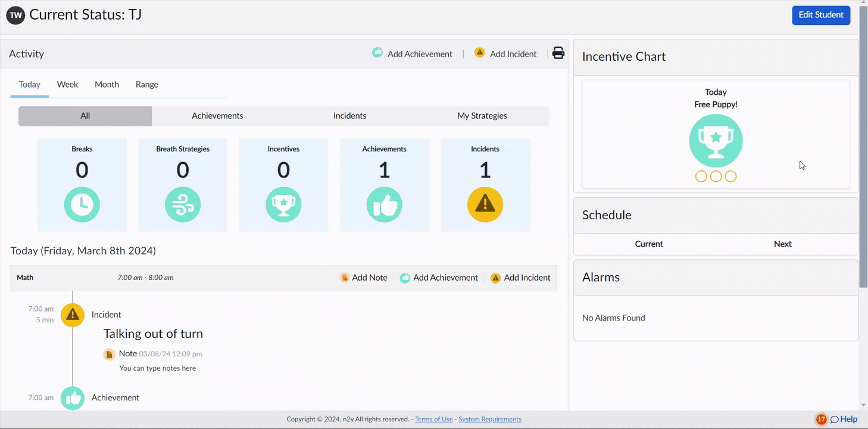Click the Add Note icon in Math row

tap(344, 278)
